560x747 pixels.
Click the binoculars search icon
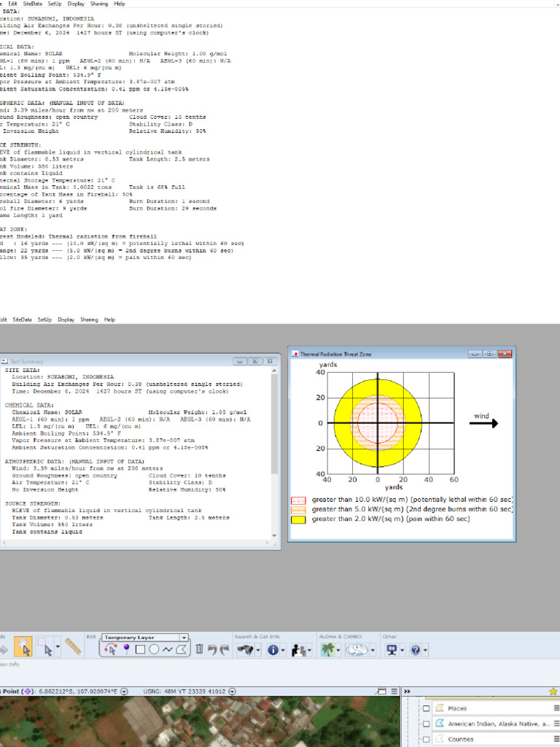[x=244, y=649]
